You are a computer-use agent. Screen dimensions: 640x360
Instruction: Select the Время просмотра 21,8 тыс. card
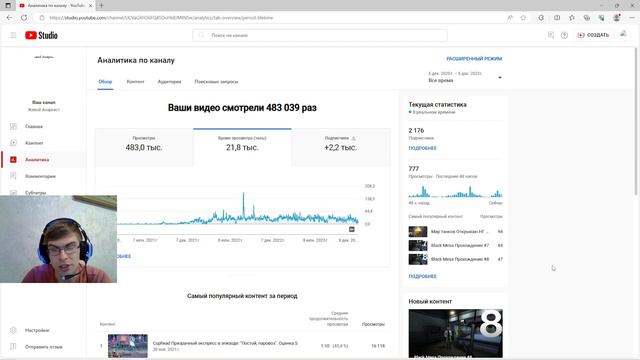(x=242, y=147)
